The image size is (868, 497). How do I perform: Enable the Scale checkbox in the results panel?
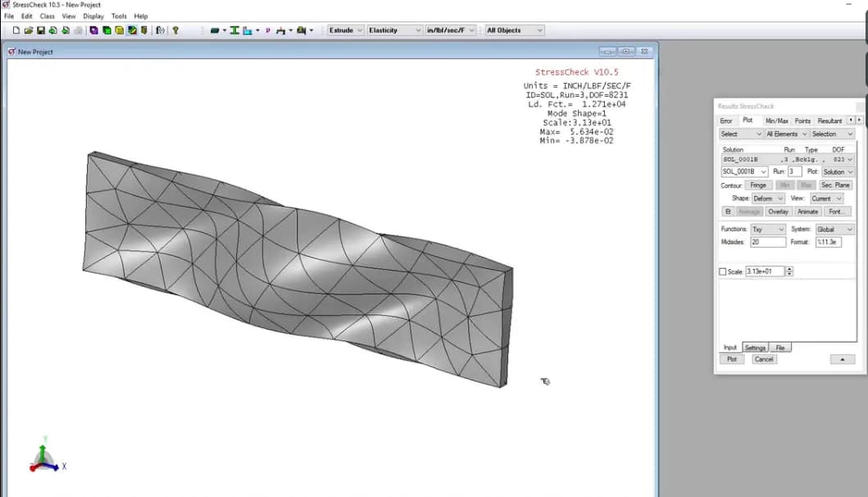[x=721, y=270]
